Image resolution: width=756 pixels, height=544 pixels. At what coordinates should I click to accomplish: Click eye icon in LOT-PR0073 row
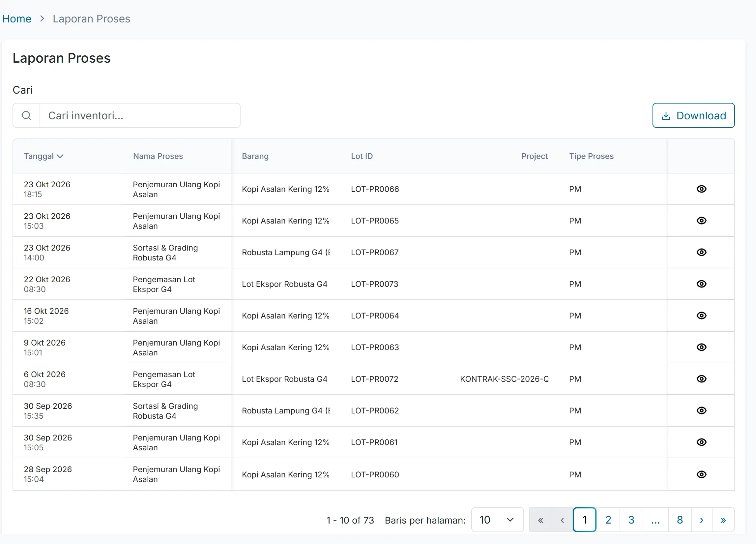(701, 284)
